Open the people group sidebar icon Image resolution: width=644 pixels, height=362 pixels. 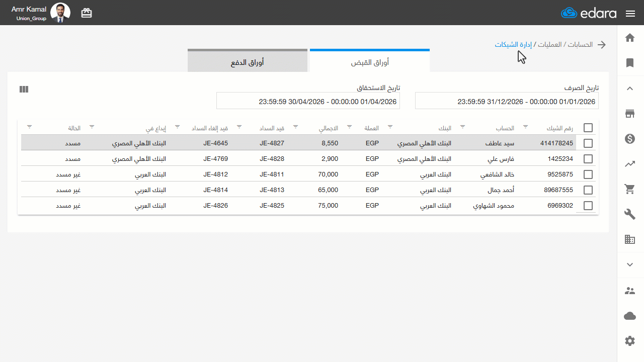(x=629, y=291)
